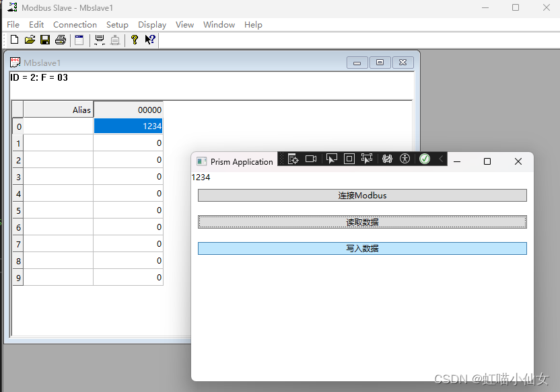560x392 pixels.
Task: Open an existing Modbus Slave file
Action: pos(29,40)
